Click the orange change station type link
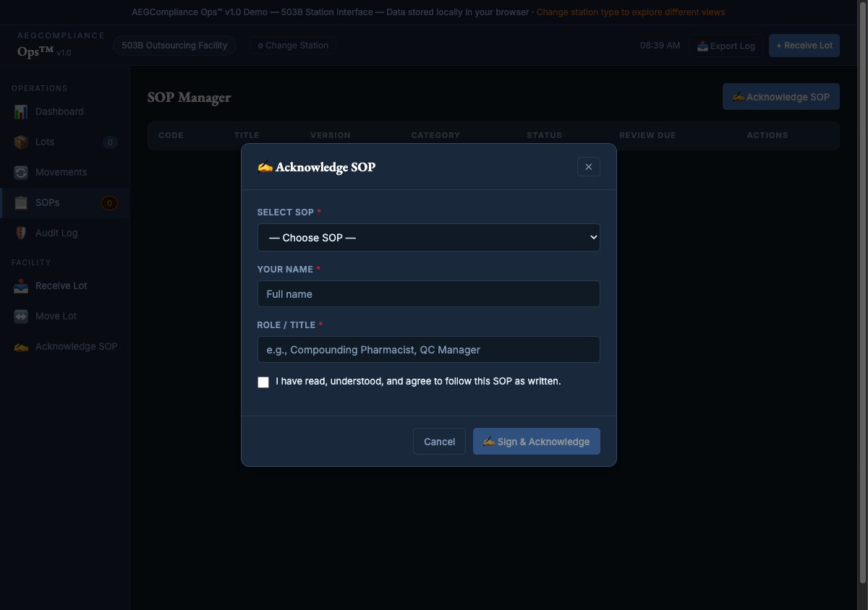 630,12
